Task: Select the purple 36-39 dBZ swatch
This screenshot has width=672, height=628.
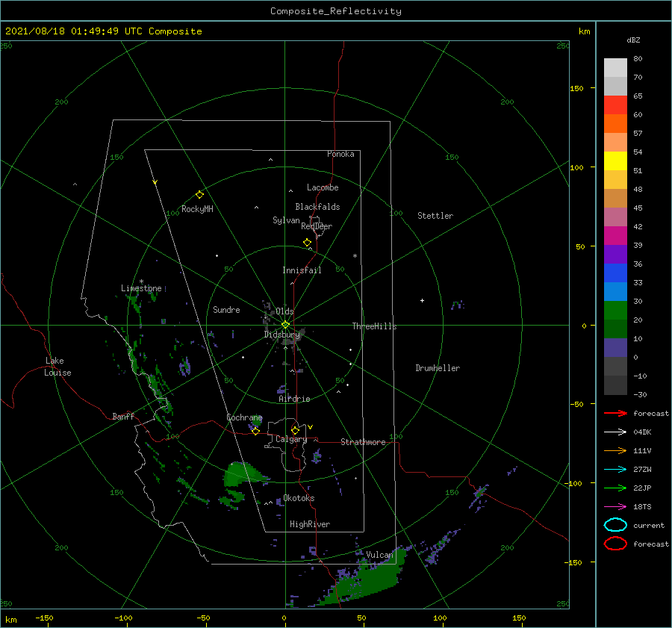Action: pyautogui.click(x=615, y=255)
